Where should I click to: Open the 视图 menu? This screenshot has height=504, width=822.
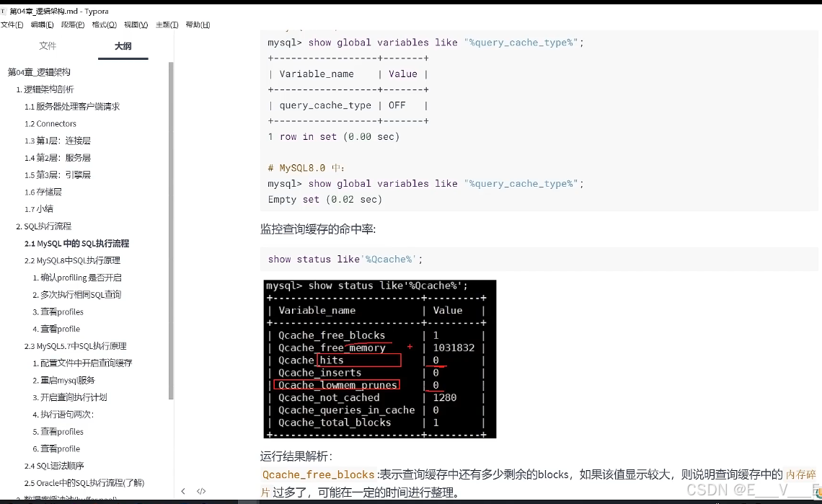136,25
